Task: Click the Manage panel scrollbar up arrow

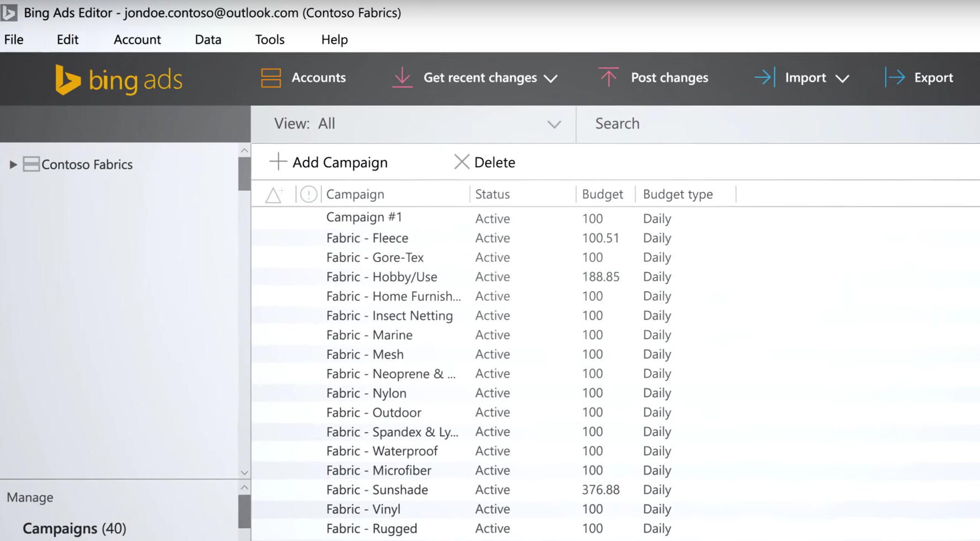Action: 244,488
